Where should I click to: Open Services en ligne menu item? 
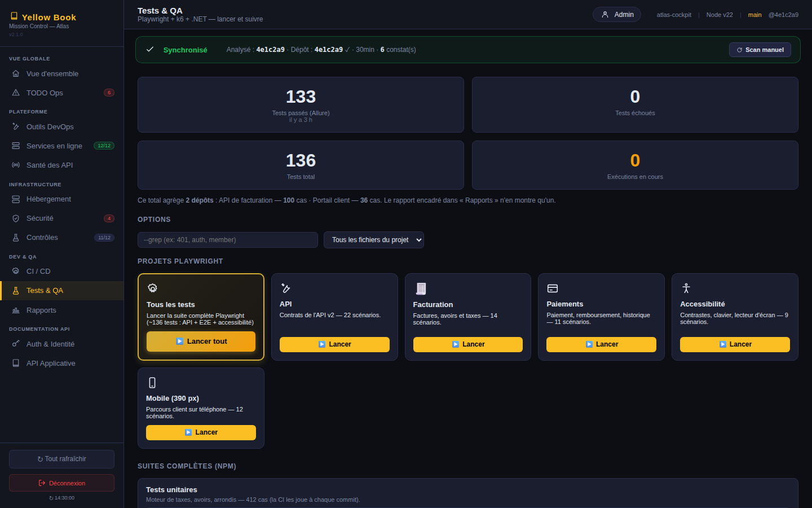click(62, 146)
